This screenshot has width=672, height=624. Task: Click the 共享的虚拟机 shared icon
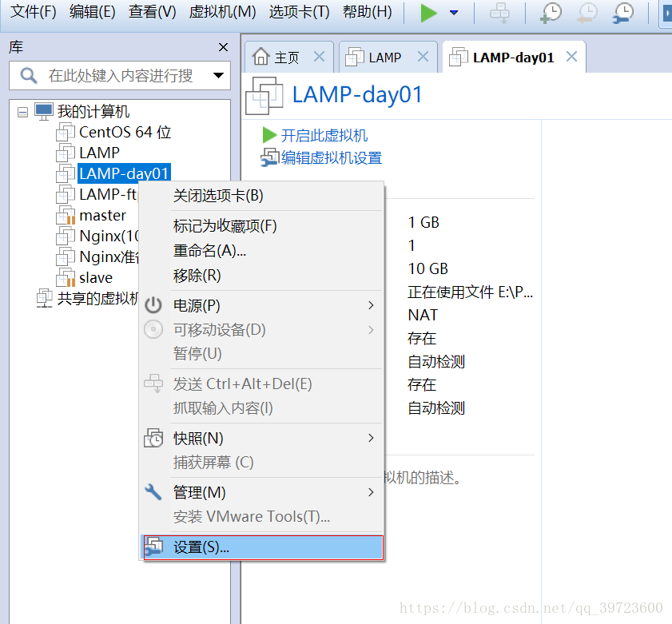tap(44, 298)
